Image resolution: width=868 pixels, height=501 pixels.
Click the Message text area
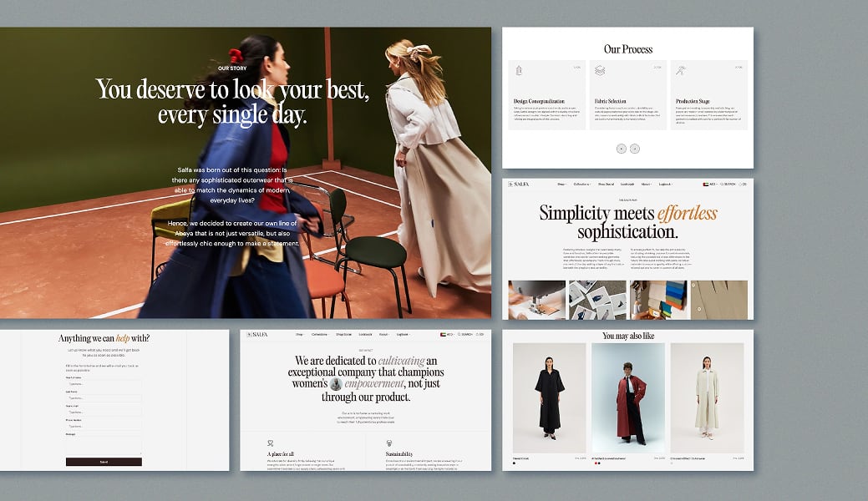tap(104, 446)
